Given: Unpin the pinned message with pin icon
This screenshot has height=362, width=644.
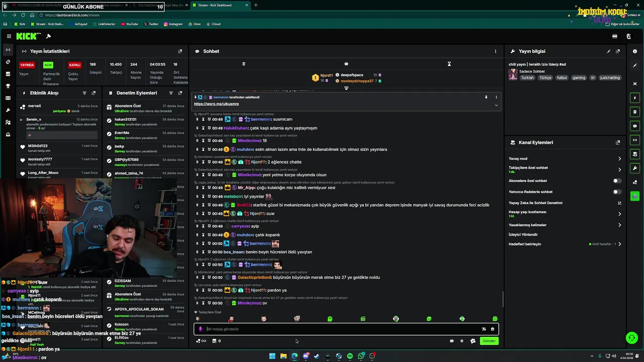Looking at the screenshot, I should 486,97.
